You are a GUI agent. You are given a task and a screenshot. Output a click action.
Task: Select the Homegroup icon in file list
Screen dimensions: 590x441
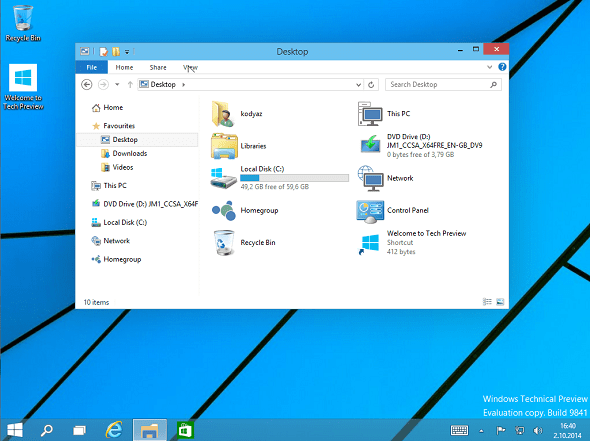224,211
